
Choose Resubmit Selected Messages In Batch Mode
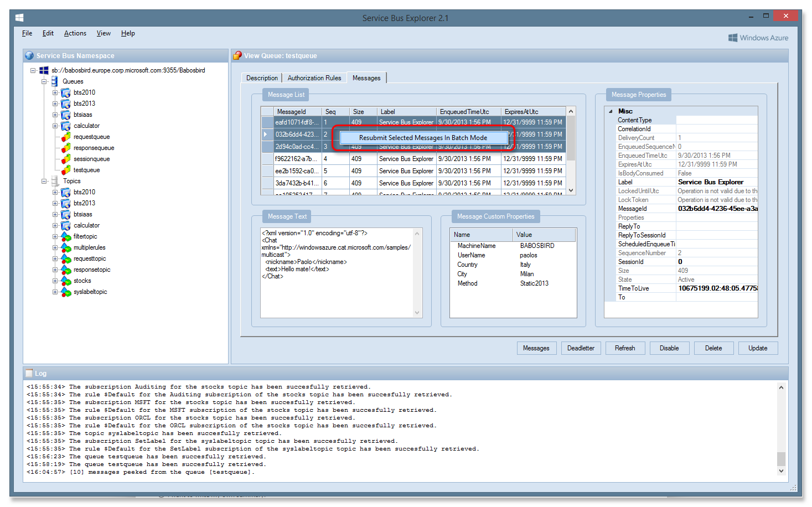click(423, 138)
